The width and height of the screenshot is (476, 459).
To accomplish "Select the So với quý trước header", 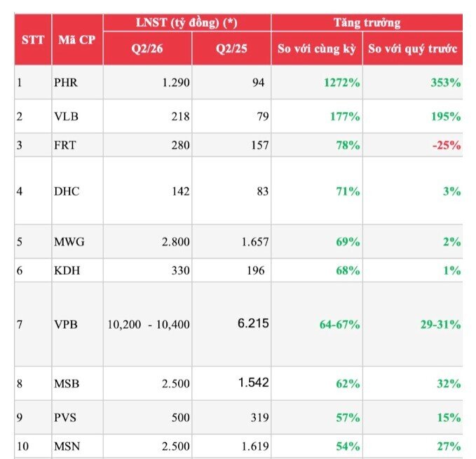I will click(413, 48).
